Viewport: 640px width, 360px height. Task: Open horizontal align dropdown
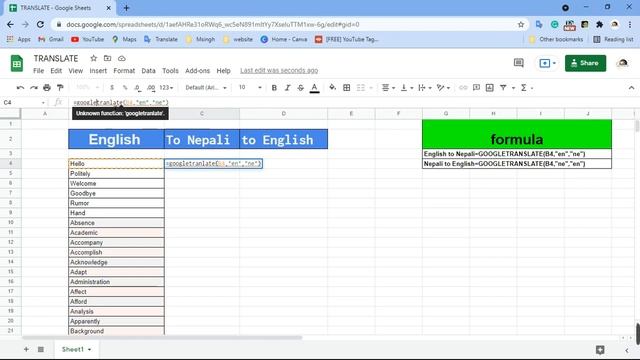click(388, 88)
